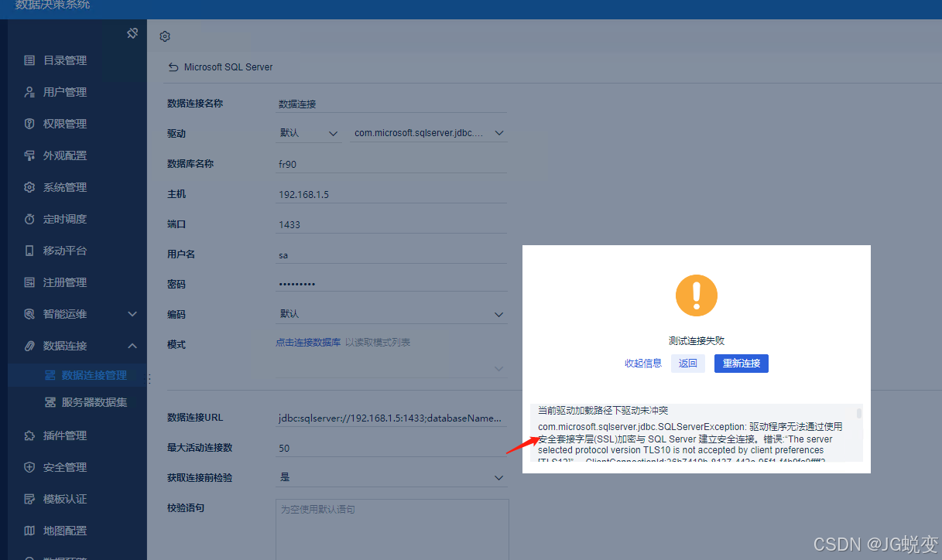
Task: Click the 服务器数据集 submenu icon
Action: pos(50,402)
